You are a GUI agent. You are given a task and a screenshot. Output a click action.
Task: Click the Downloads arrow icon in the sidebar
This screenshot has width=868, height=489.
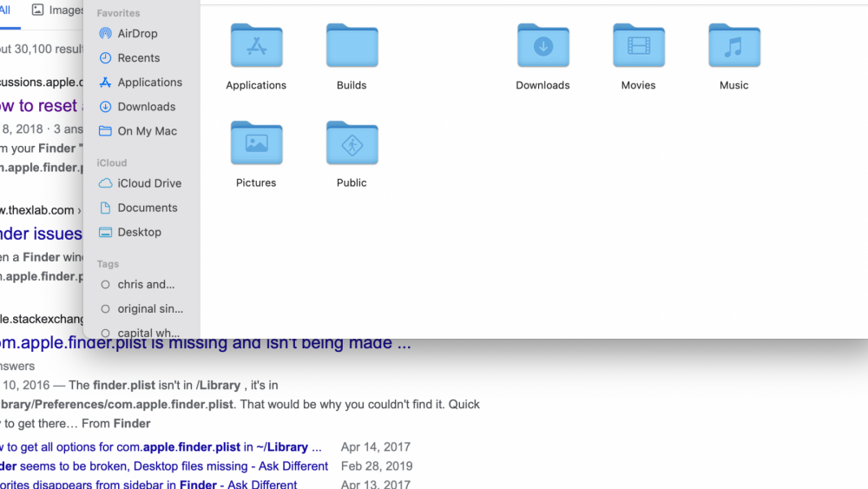point(105,107)
